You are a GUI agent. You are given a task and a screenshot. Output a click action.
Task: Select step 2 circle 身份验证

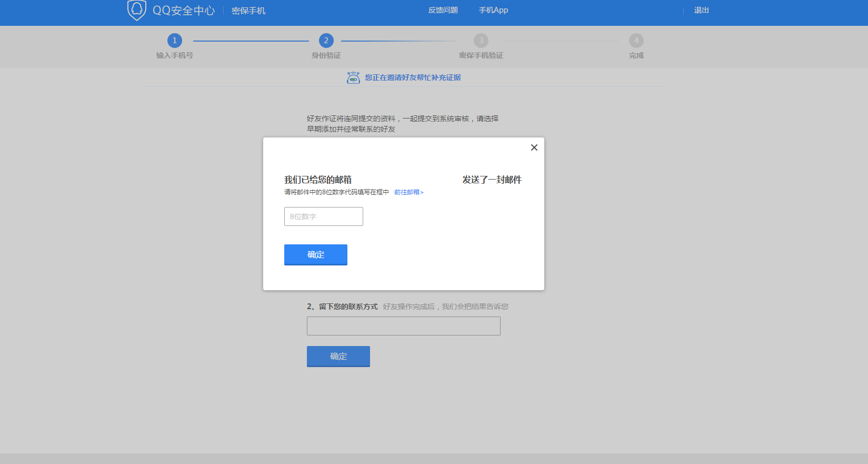326,41
